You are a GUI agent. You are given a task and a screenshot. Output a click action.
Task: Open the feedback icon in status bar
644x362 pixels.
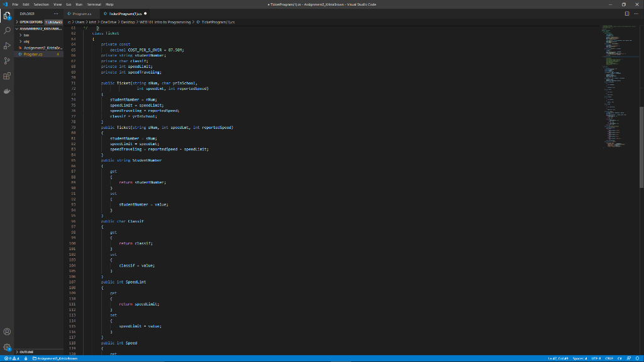(629, 358)
